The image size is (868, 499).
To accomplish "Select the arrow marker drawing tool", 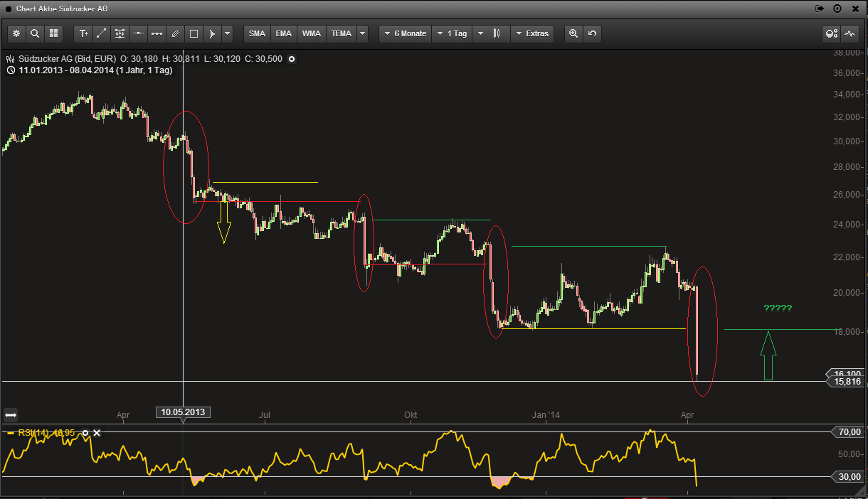I will [212, 33].
